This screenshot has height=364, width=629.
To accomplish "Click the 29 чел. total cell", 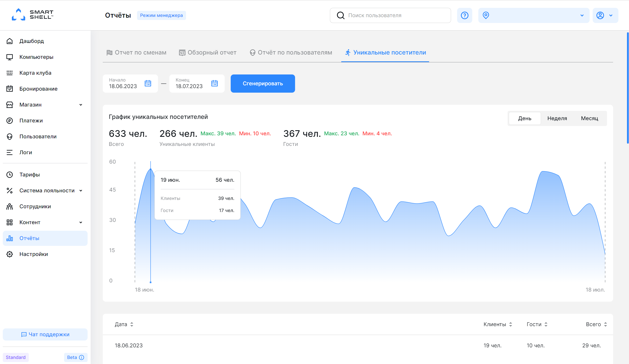I will (x=591, y=346).
